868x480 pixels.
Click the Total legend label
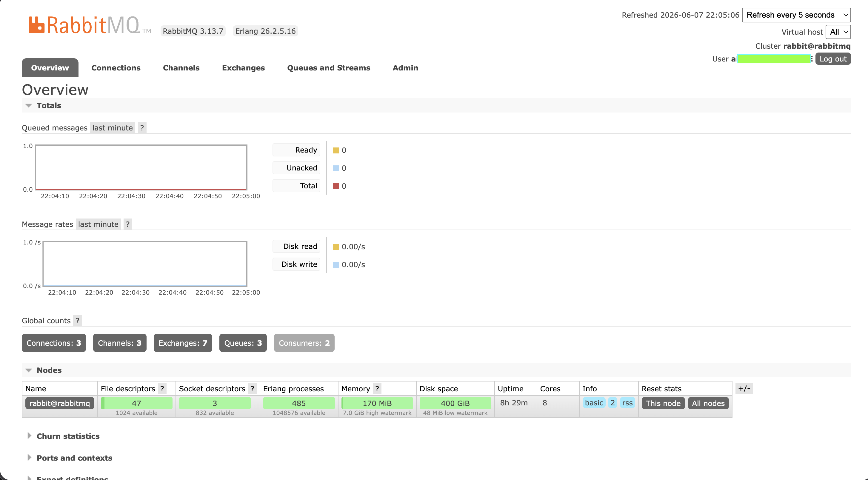tap(296, 186)
